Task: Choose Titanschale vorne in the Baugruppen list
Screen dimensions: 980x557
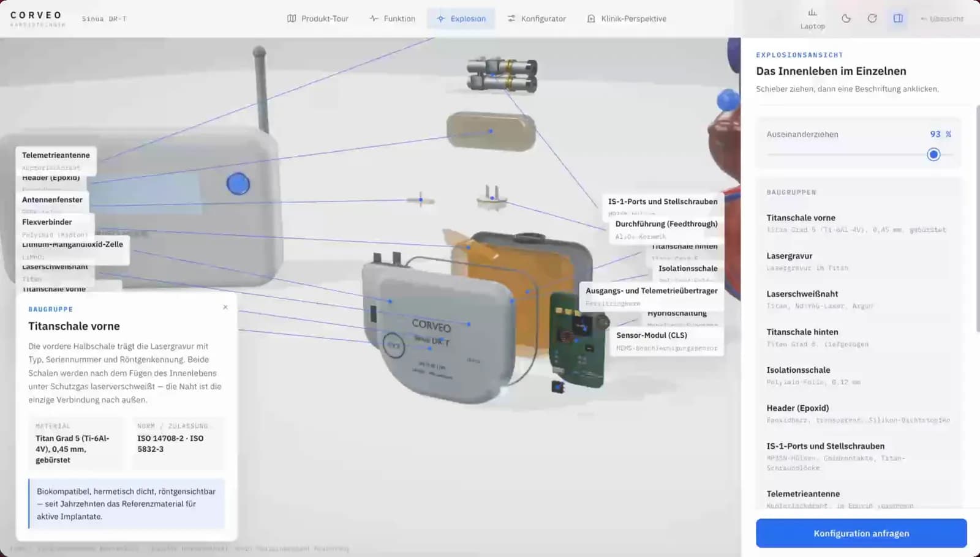Action: pyautogui.click(x=859, y=223)
